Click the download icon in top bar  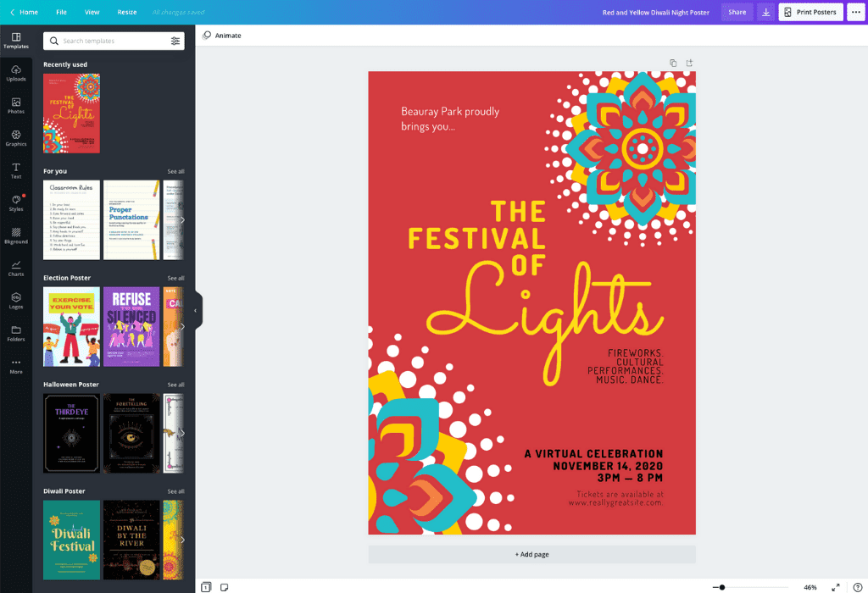[765, 12]
